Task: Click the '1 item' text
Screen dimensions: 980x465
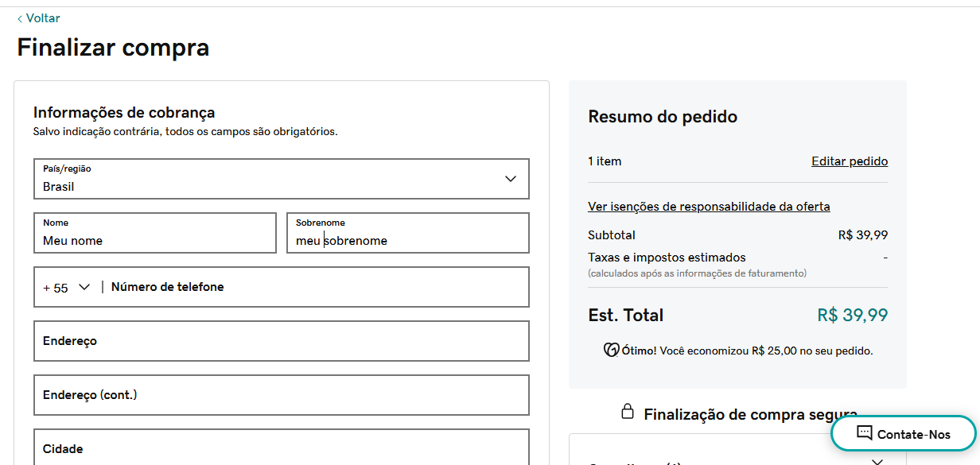Action: 605,161
